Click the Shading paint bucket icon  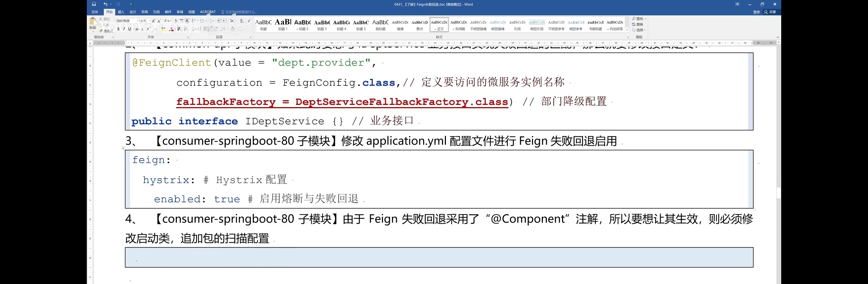233,29
